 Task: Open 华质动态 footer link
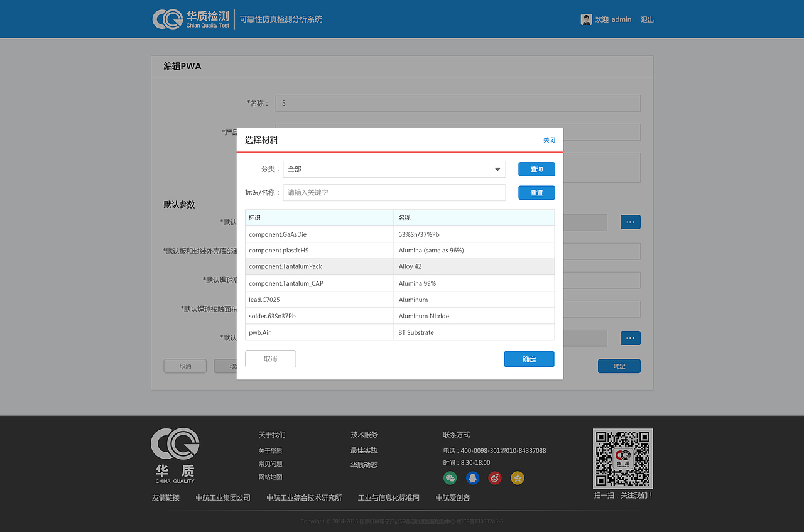pos(364,465)
